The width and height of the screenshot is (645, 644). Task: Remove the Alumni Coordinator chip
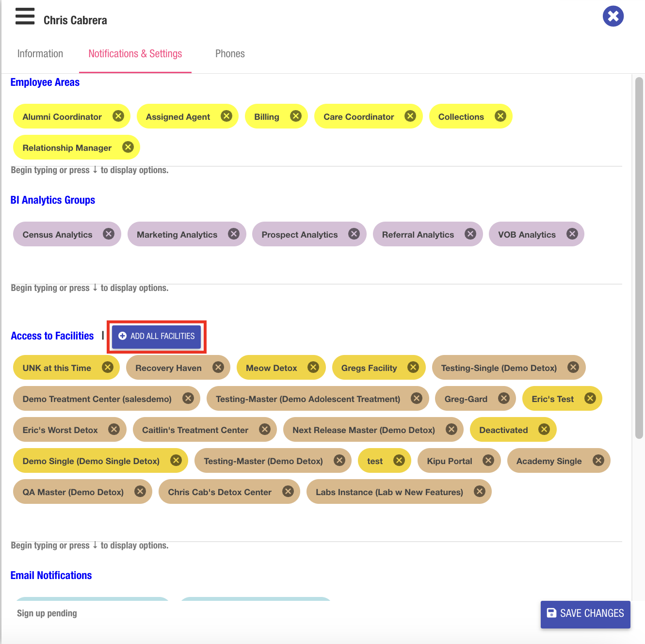pos(118,116)
